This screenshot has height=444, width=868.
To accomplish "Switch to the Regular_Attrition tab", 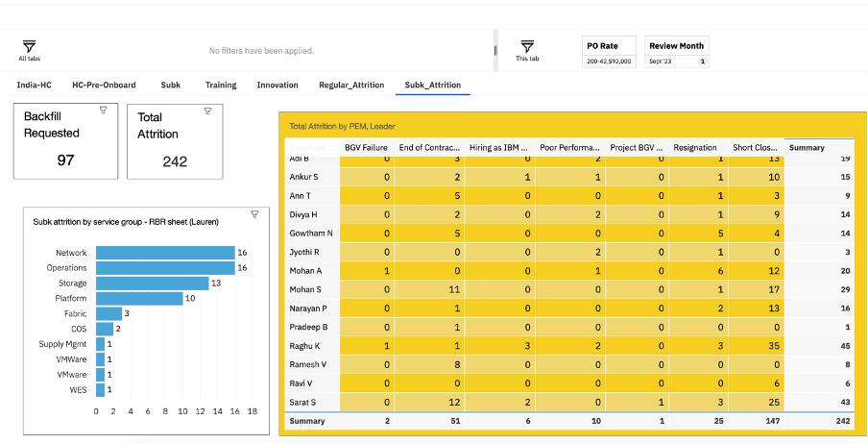I will point(351,85).
